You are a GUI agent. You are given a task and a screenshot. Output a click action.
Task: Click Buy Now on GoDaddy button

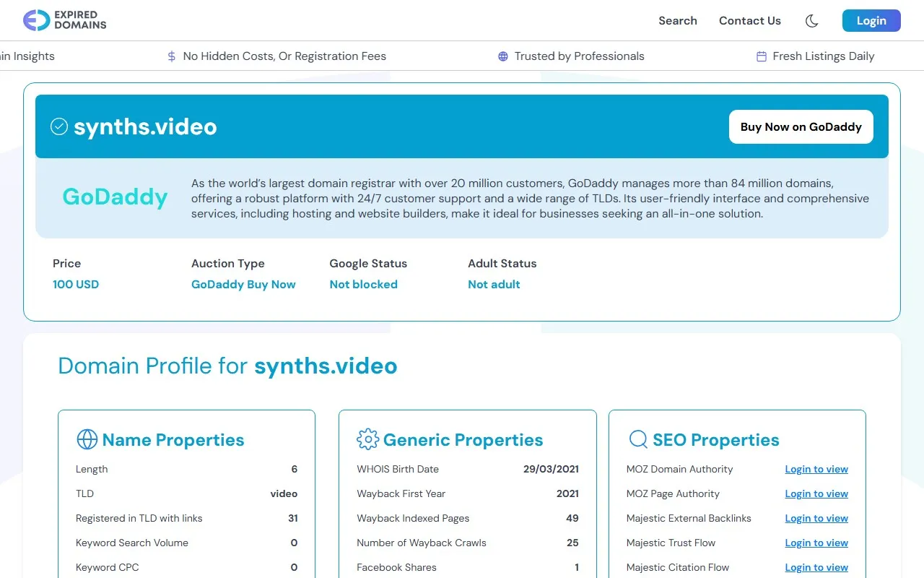[x=801, y=127]
